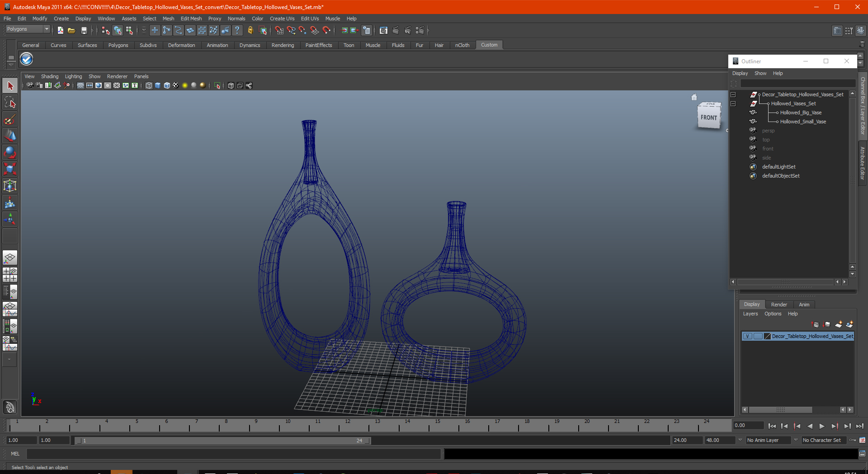The height and width of the screenshot is (474, 868).
Task: Activate the Lasso selection tool
Action: click(x=10, y=103)
